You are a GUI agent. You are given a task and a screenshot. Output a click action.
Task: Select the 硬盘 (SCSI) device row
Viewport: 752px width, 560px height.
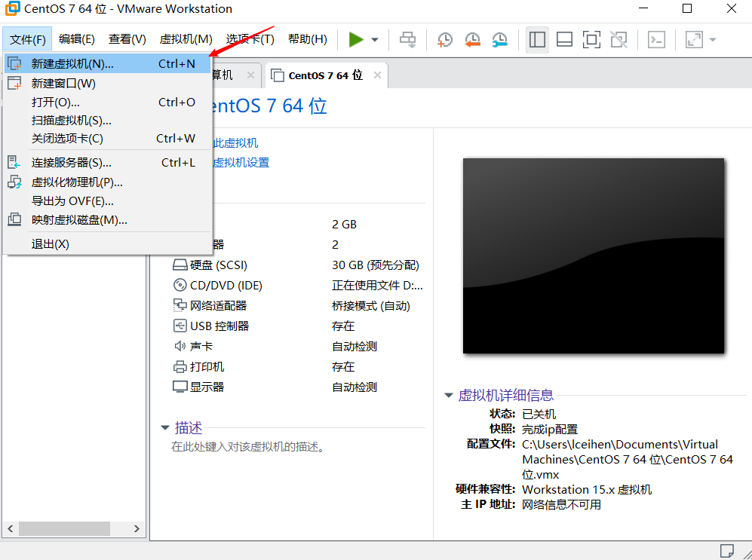pyautogui.click(x=297, y=265)
